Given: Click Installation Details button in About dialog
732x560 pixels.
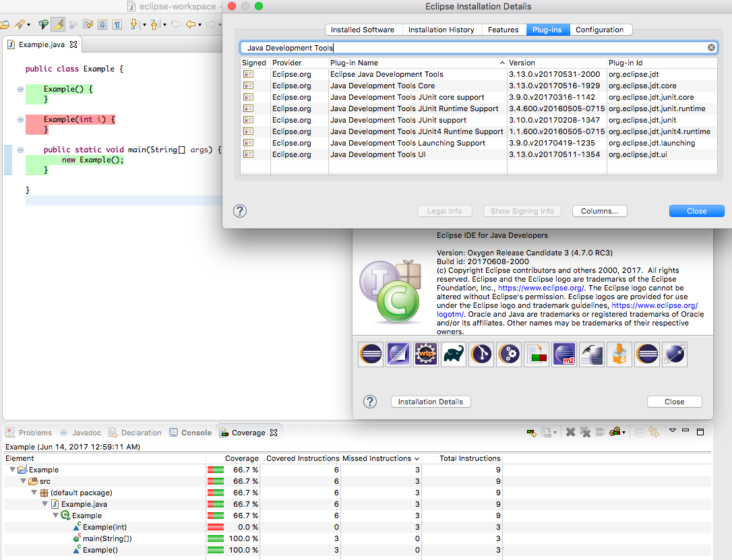Looking at the screenshot, I should click(x=431, y=402).
